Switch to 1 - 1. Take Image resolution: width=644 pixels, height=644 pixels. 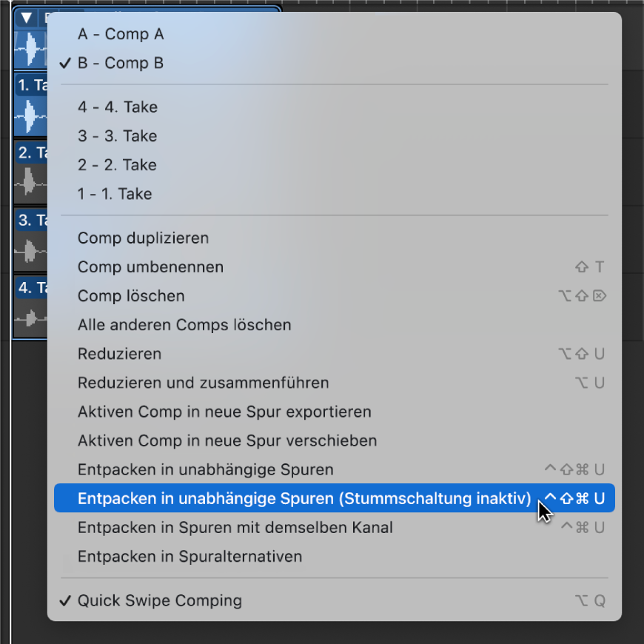(117, 193)
